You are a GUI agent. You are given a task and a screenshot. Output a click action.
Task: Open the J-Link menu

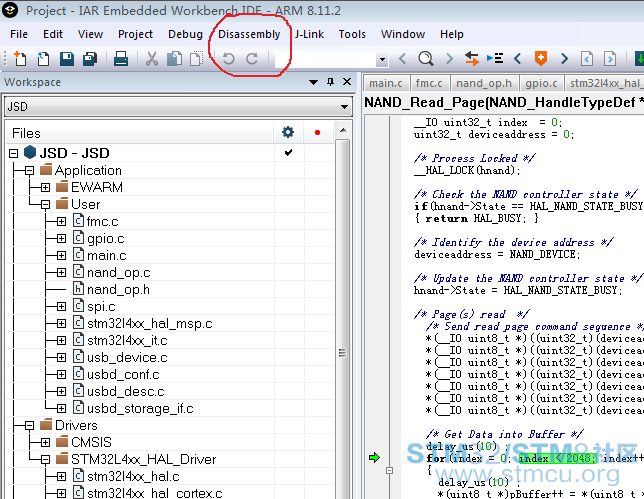309,34
